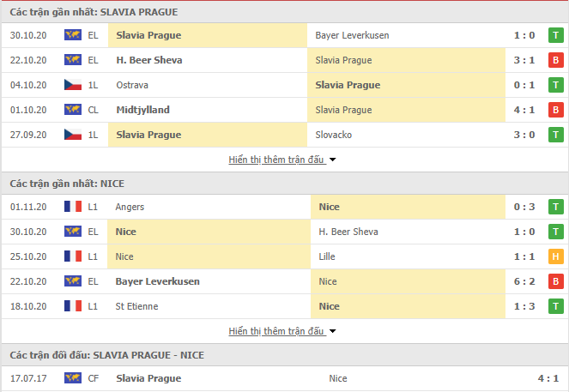The width and height of the screenshot is (569, 392).
Task: Open 'Hiển thị thêm trận đấu' under Slavia Prague
Action: (275, 160)
